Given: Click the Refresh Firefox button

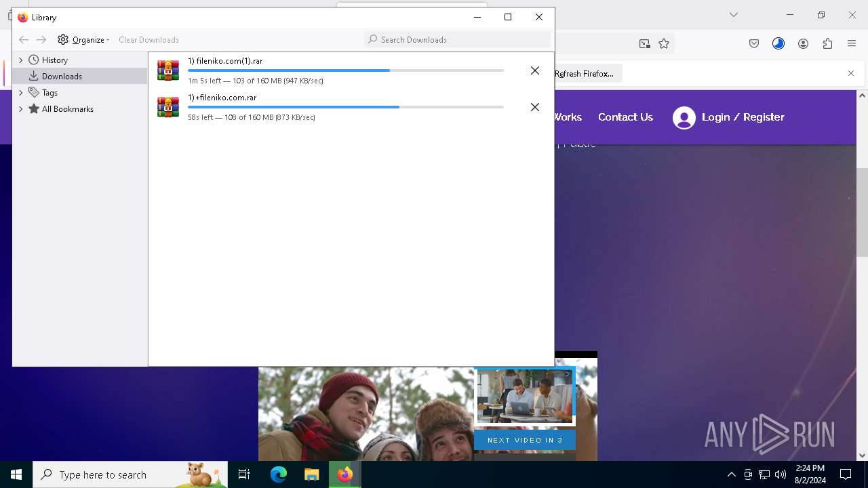Looking at the screenshot, I should 585,74.
